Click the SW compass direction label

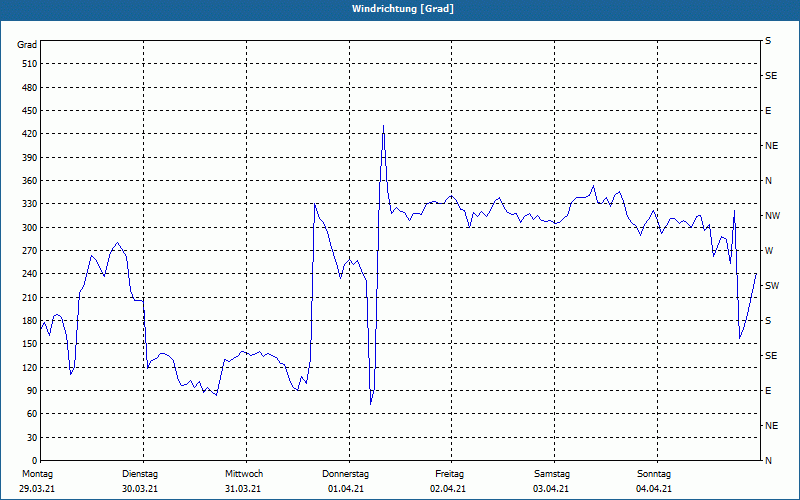772,286
